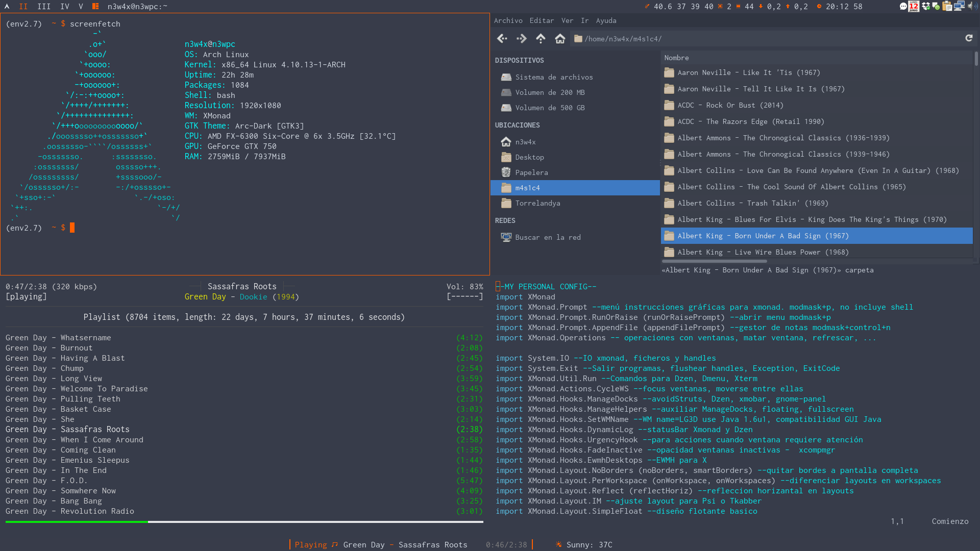Open the Dropbox tray icon
Image resolution: width=980 pixels, height=551 pixels.
926,6
